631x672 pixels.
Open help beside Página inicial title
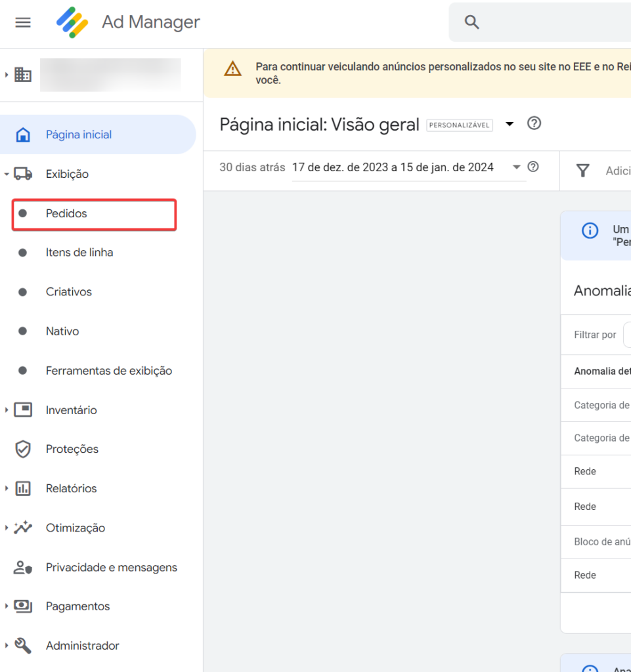pos(534,123)
